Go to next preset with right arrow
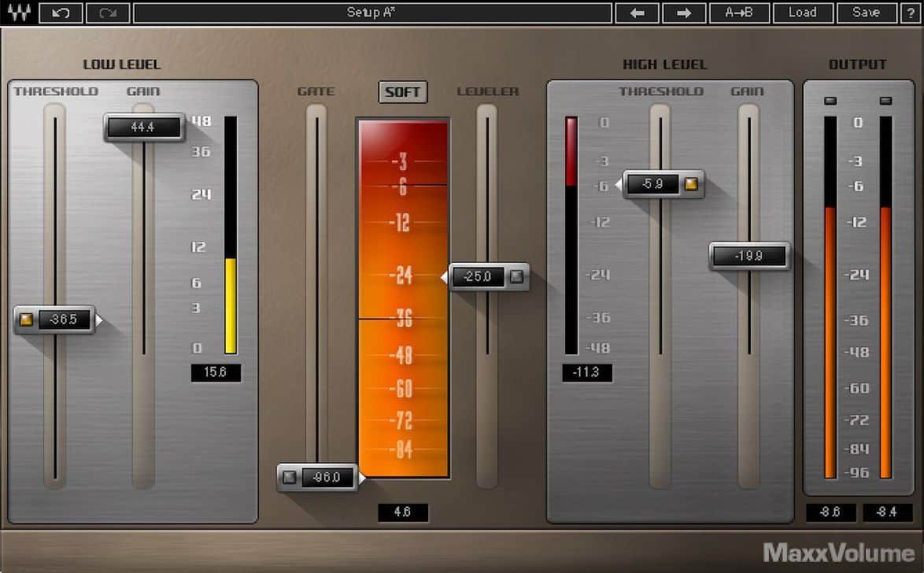This screenshot has height=573, width=924. [x=684, y=13]
